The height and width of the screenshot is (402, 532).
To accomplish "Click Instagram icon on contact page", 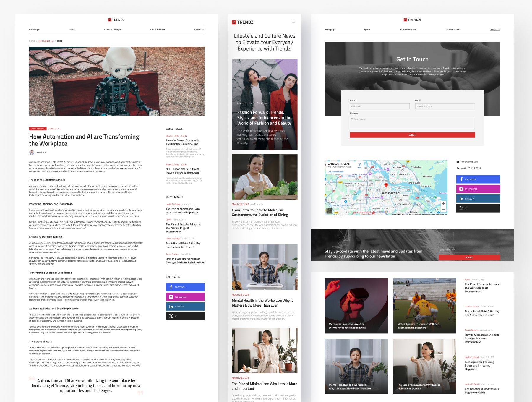I will 461,189.
